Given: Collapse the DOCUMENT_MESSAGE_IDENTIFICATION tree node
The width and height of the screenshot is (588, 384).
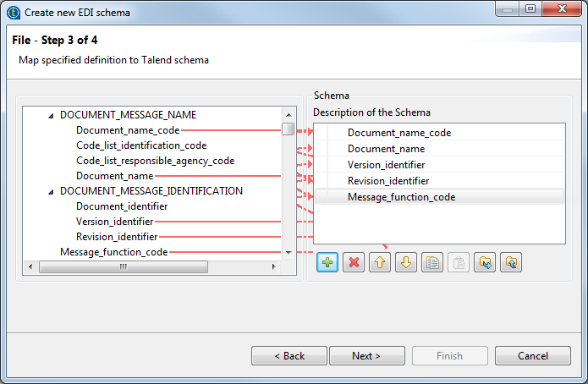Looking at the screenshot, I should (51, 191).
